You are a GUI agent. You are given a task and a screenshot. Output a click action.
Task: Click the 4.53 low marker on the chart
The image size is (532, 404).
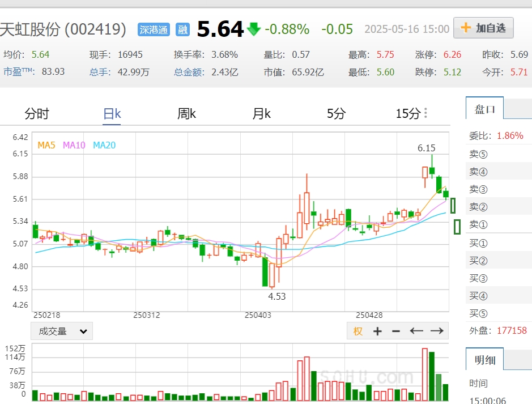[277, 296]
